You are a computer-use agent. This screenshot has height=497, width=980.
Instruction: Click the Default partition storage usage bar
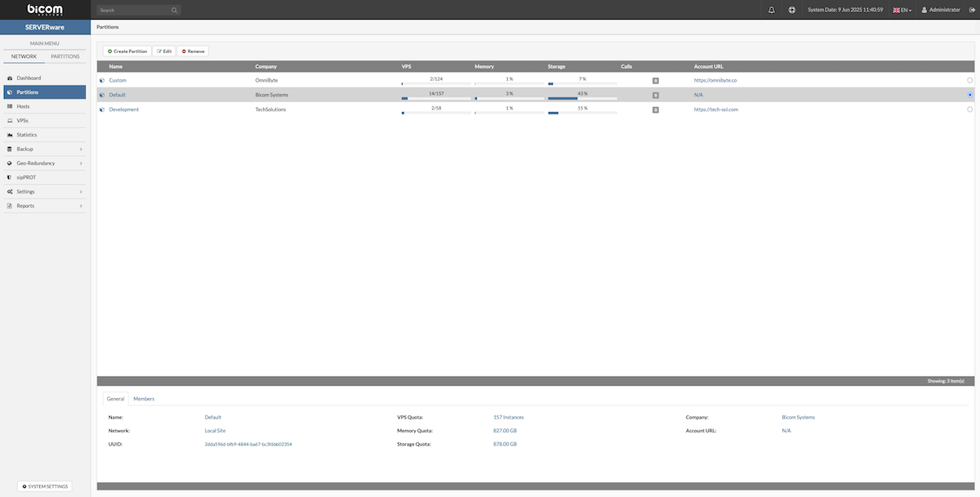(x=582, y=99)
